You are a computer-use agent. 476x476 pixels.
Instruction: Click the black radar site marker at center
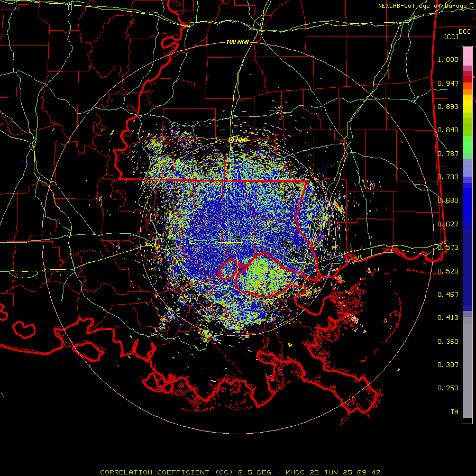238,237
